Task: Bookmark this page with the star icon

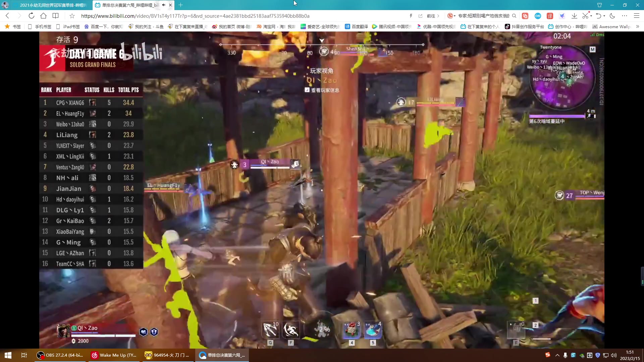Action: click(72, 16)
